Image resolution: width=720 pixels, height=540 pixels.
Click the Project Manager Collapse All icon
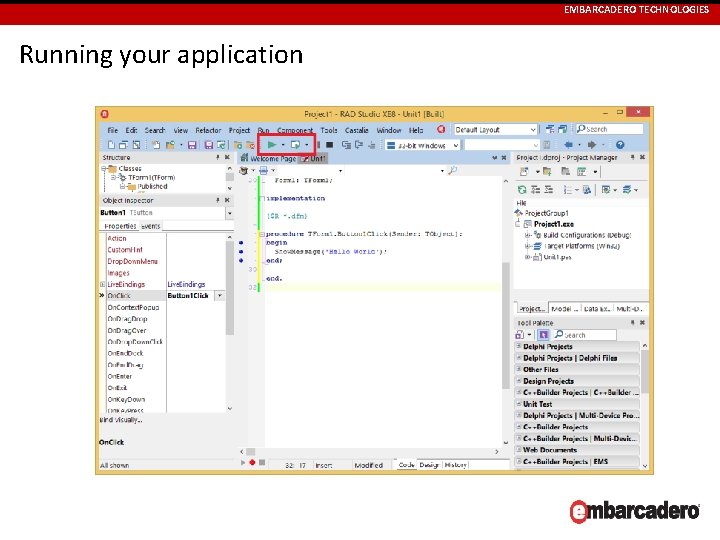pos(548,189)
